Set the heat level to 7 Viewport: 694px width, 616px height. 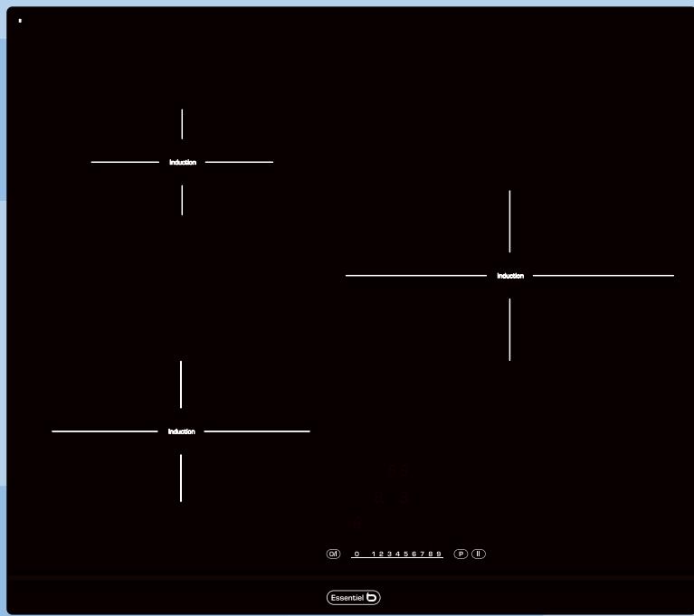(423, 554)
